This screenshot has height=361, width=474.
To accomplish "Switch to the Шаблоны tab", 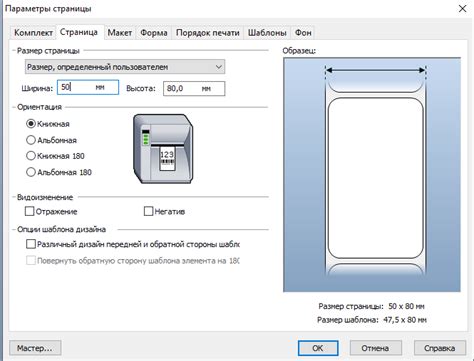I will [267, 33].
